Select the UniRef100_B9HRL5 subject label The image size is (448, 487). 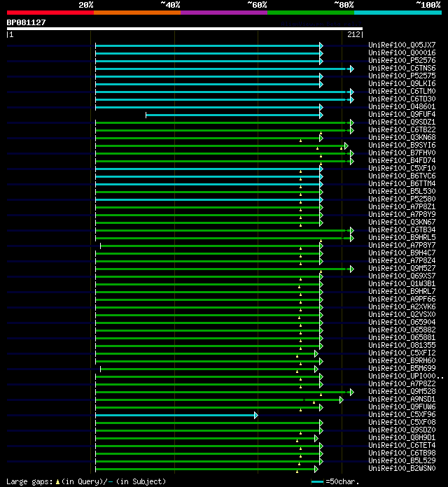pos(402,238)
